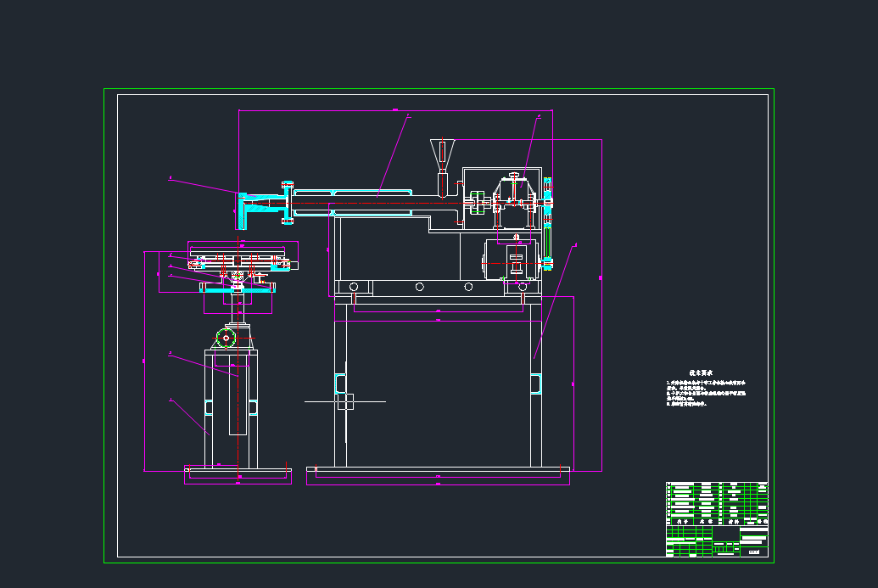The image size is (878, 588).
Task: Select the gear reducer housing
Action: pos(514,202)
